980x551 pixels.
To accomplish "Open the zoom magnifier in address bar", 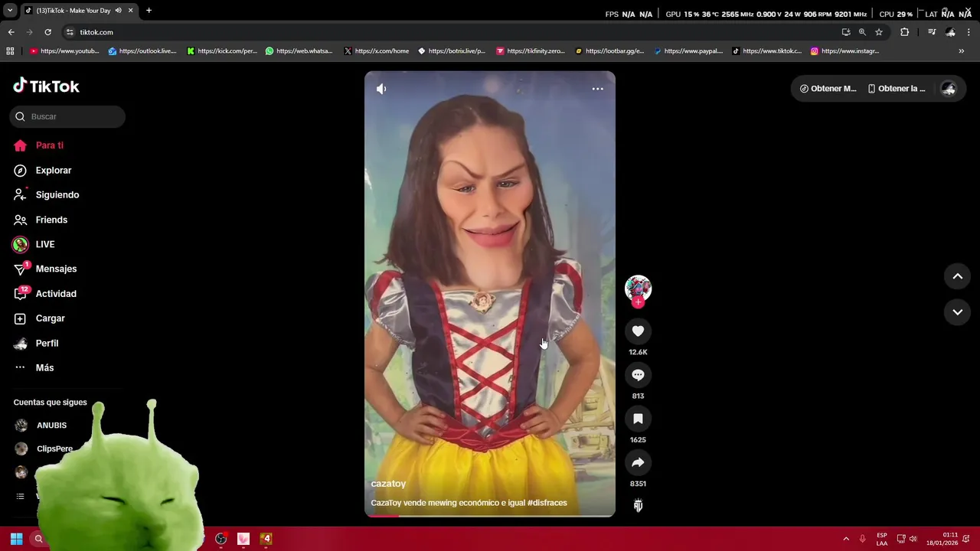I will 862,32.
